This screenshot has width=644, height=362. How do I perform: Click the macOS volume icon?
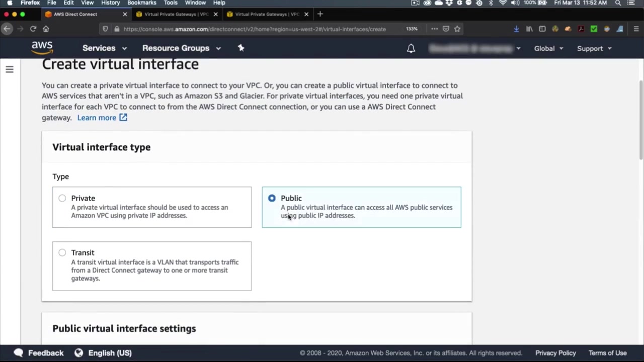(x=516, y=3)
